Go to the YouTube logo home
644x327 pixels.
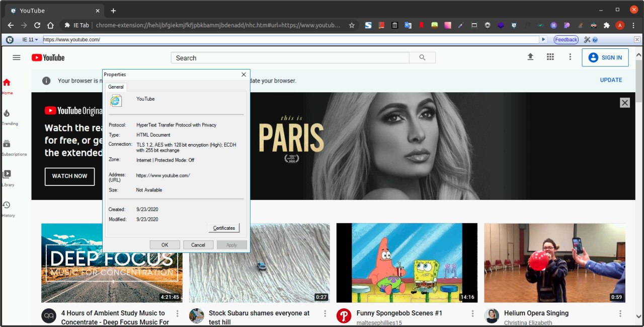point(48,57)
